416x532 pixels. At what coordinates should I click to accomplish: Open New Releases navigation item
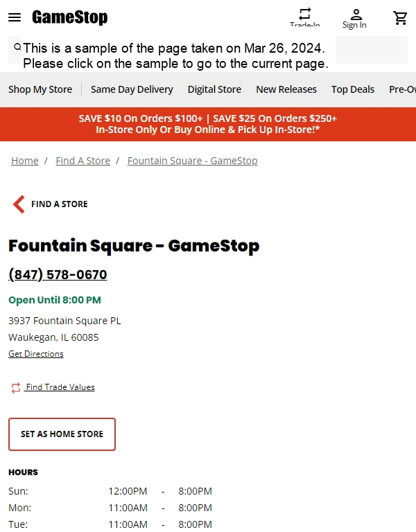pos(286,89)
